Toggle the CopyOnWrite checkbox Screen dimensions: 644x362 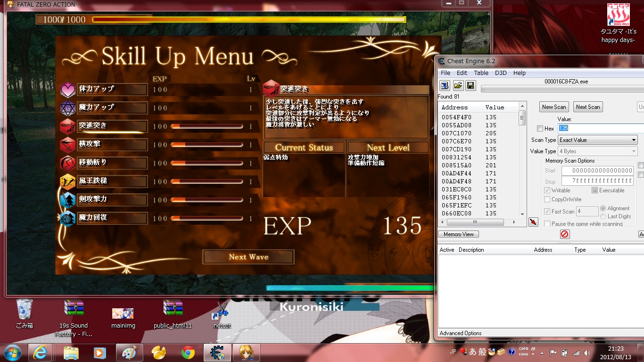click(x=547, y=199)
